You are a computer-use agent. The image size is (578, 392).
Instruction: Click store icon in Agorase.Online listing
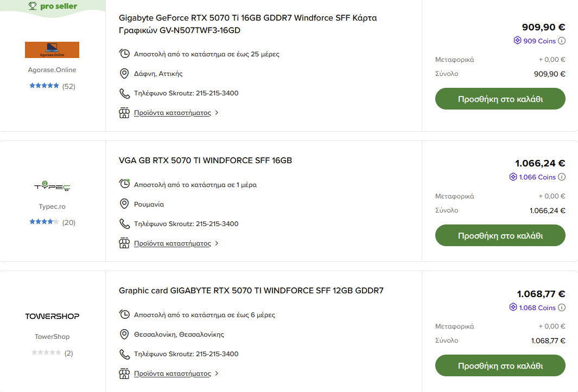(x=125, y=113)
